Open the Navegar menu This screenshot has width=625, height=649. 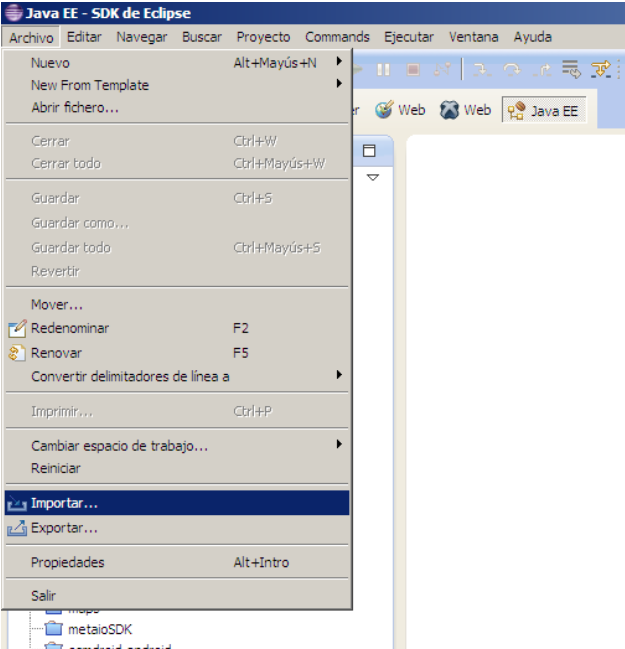tap(142, 37)
